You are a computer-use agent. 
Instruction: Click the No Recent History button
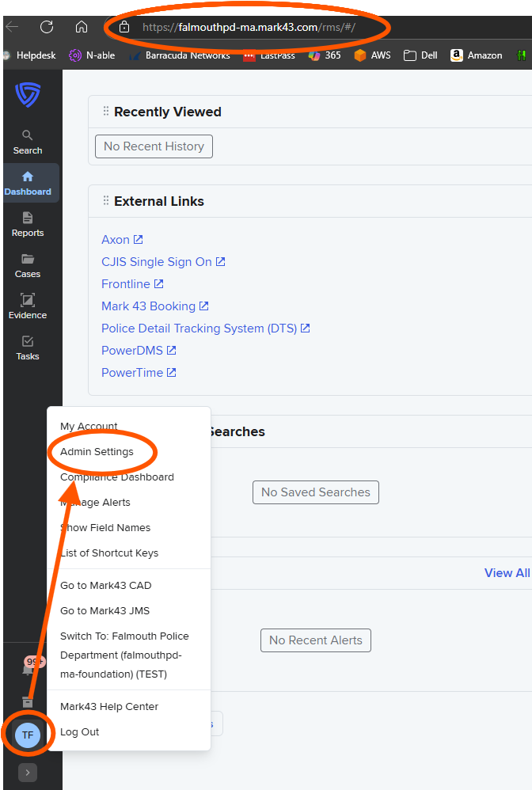154,146
